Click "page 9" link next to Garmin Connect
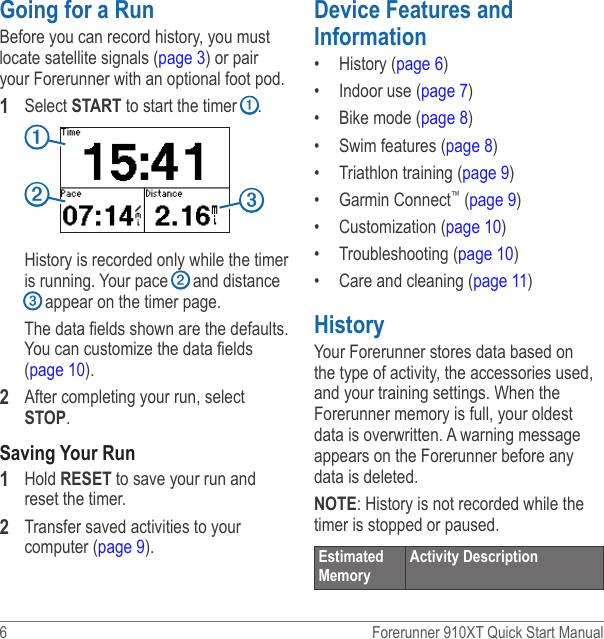604x639 pixels. 493,200
